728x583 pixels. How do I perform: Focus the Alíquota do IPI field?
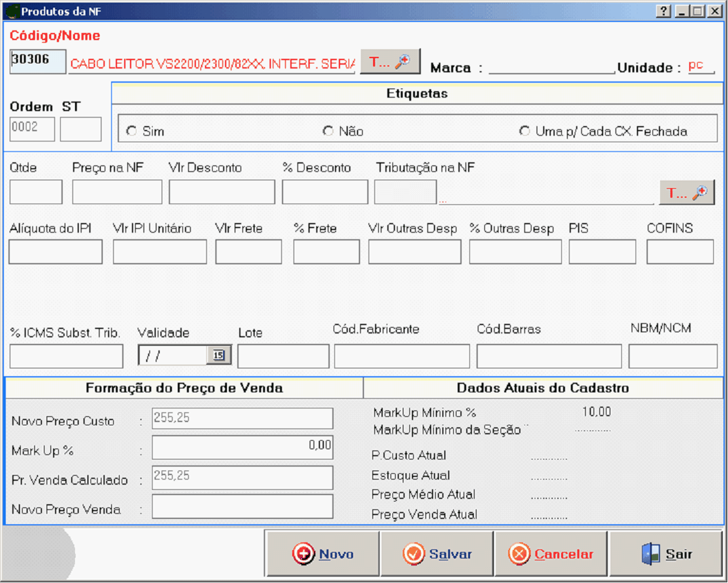pyautogui.click(x=56, y=251)
